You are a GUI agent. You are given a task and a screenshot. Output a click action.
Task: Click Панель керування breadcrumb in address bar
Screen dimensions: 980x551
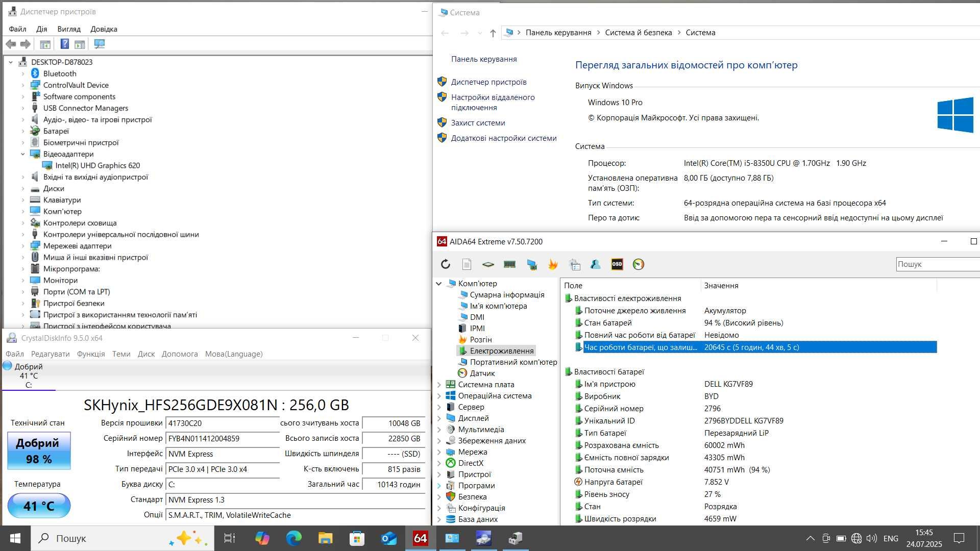click(558, 33)
